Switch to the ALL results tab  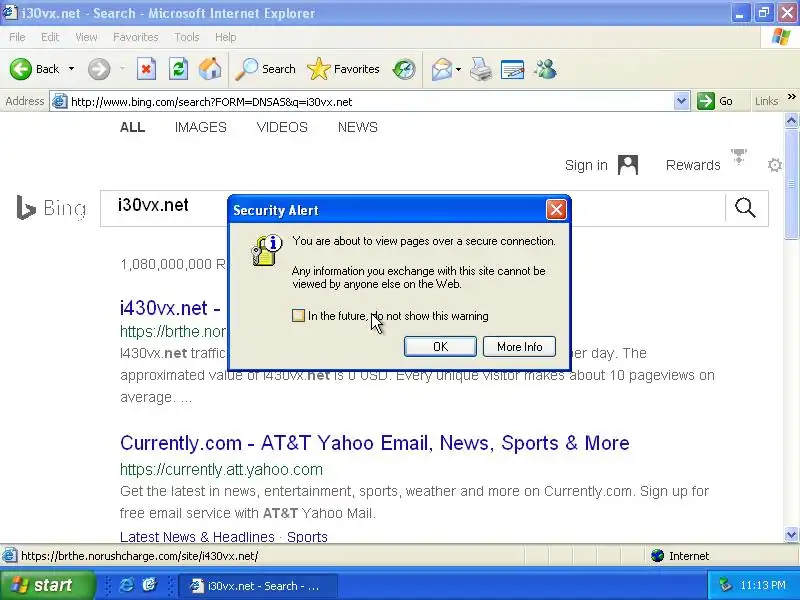133,127
